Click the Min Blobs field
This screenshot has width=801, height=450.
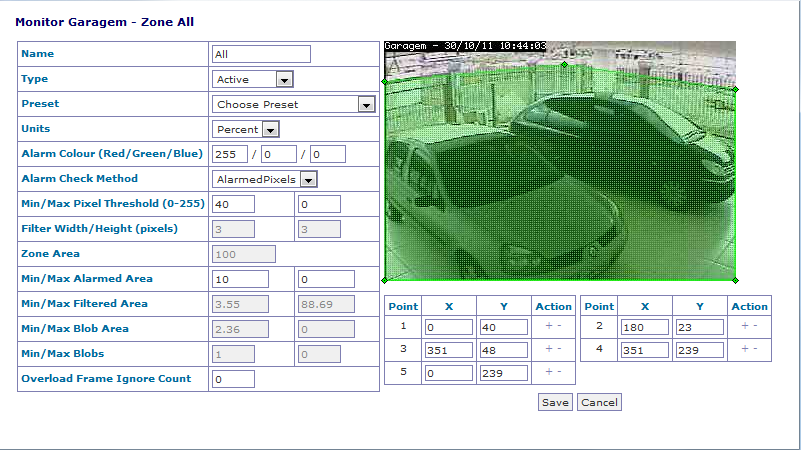click(233, 354)
